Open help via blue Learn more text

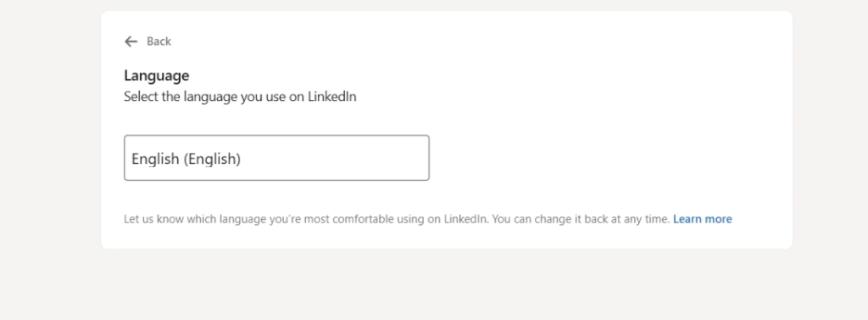pos(703,219)
